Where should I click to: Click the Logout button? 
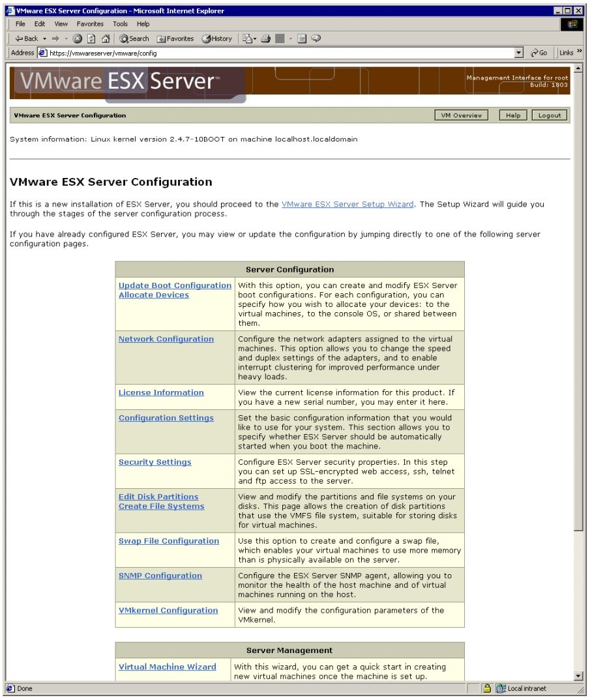[550, 115]
